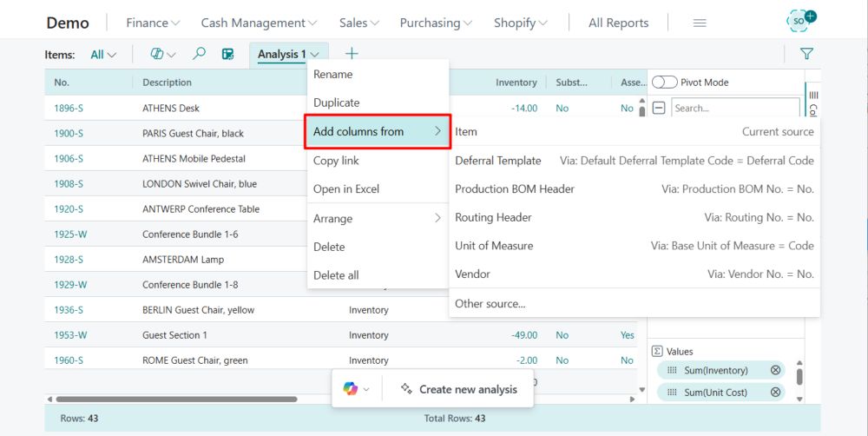Click the SO user avatar icon
This screenshot has width=868, height=436.
[800, 21]
